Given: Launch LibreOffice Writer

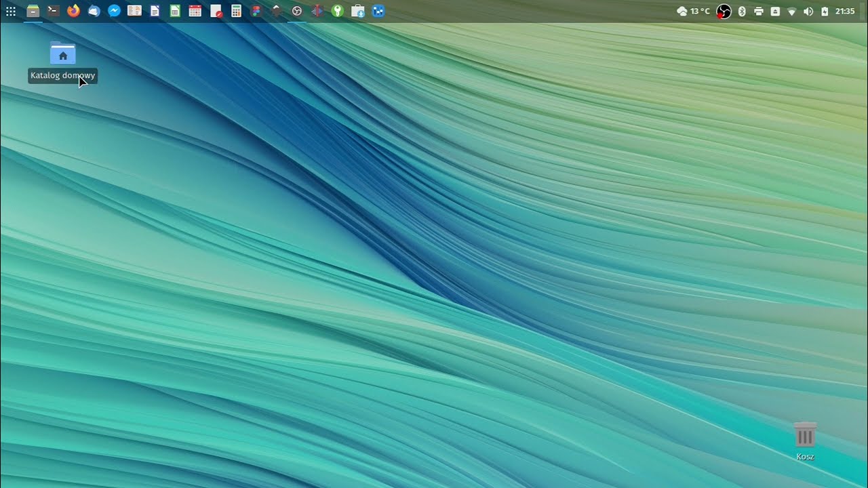Looking at the screenshot, I should click(x=155, y=11).
